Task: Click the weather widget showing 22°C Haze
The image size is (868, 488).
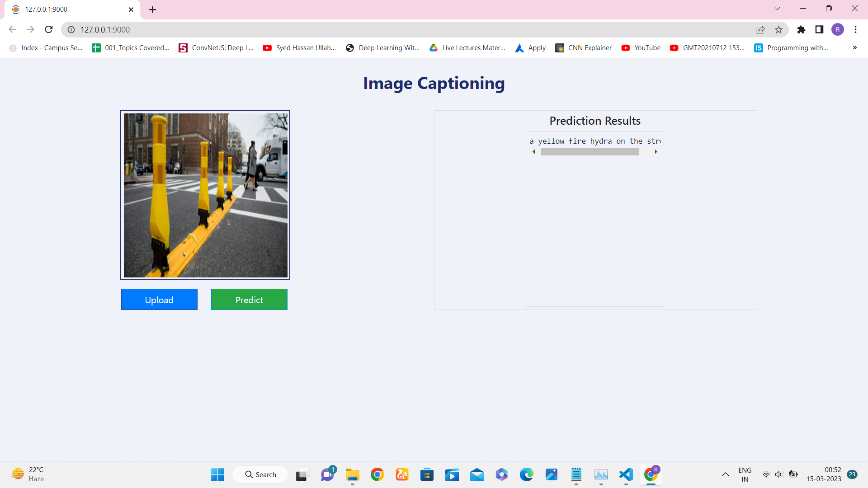Action: click(27, 474)
